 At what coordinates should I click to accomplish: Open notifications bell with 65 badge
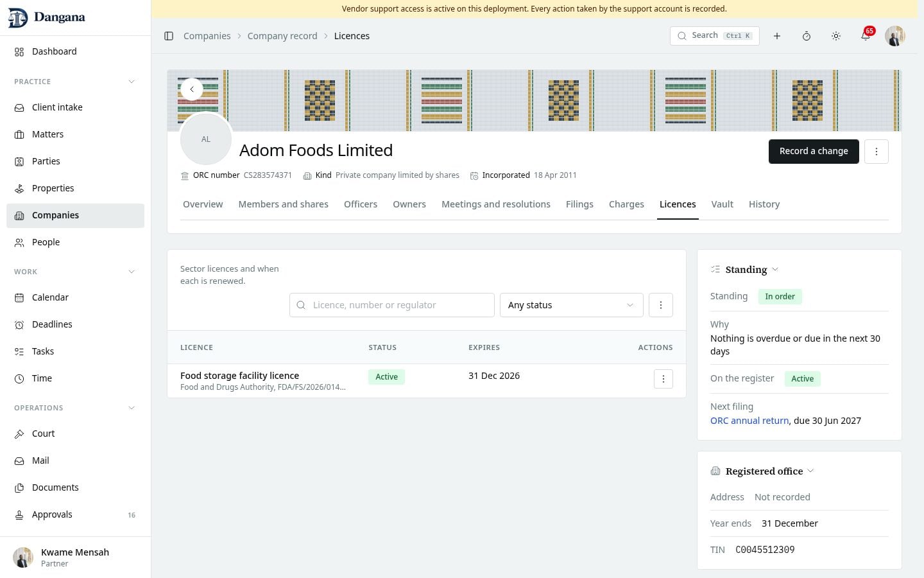pyautogui.click(x=866, y=36)
